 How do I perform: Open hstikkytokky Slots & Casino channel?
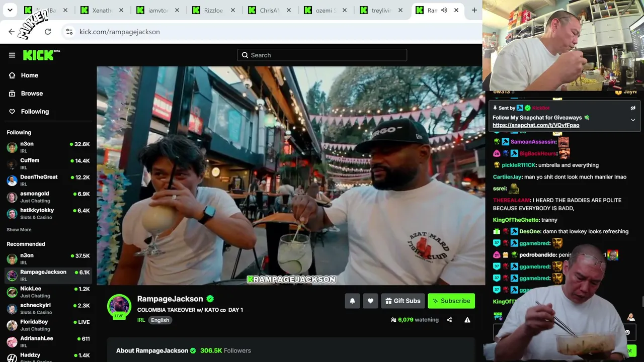(48, 214)
